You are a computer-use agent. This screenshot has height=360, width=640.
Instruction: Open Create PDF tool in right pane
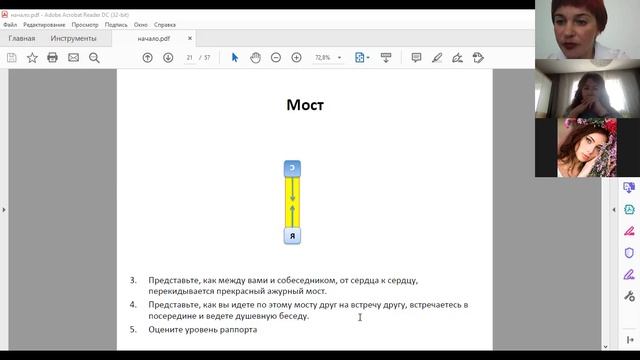click(x=629, y=209)
